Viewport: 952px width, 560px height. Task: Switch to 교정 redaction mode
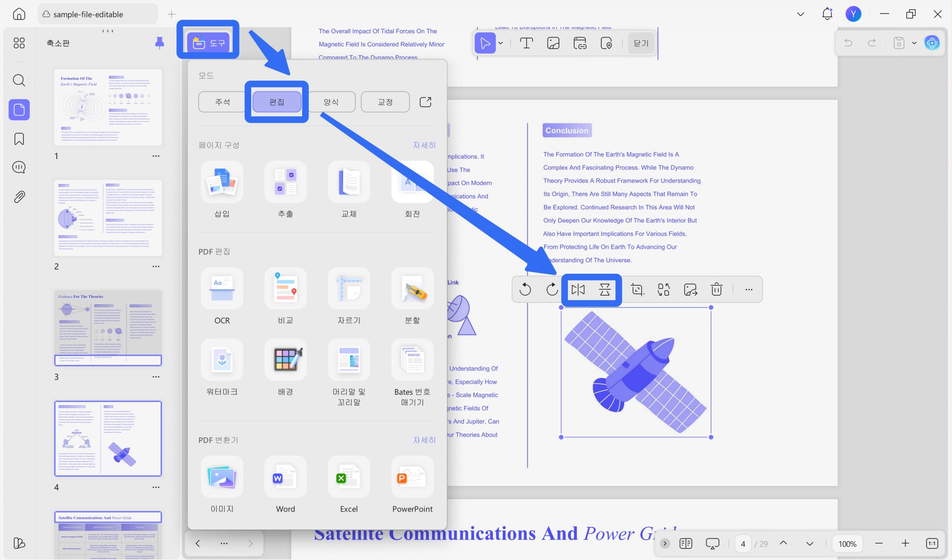385,102
